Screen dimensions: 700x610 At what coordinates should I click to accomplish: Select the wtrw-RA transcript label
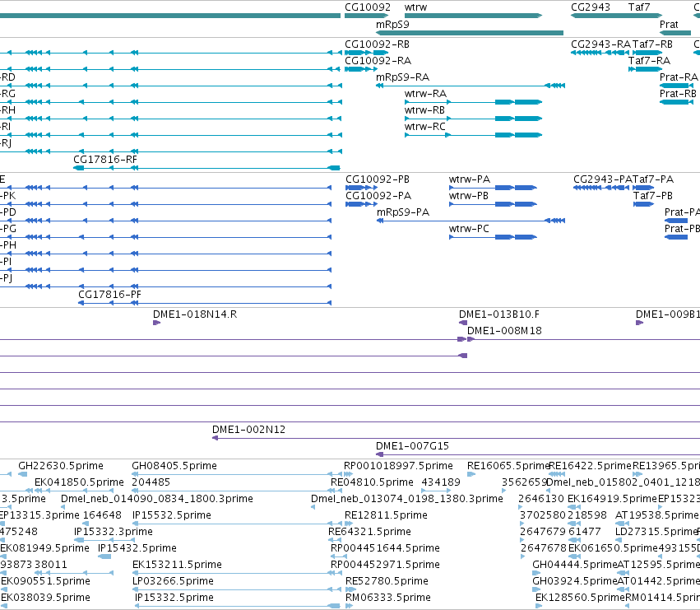[x=425, y=94]
